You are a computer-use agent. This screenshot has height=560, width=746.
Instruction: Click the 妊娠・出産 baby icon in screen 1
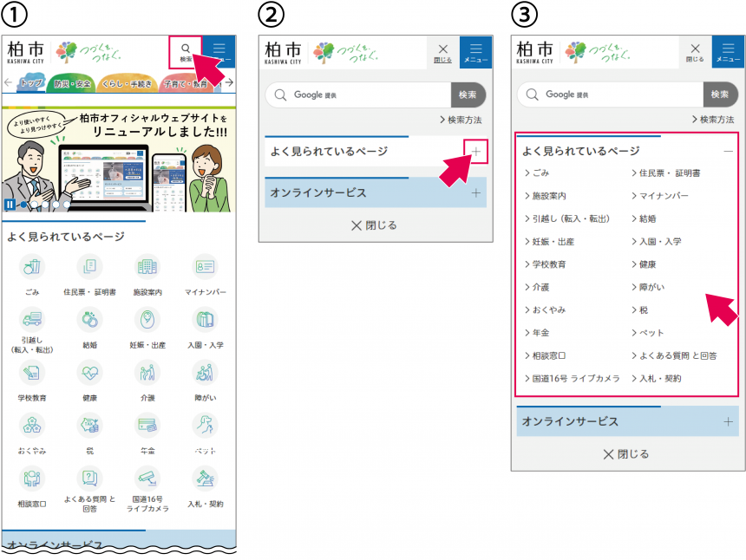click(x=147, y=319)
